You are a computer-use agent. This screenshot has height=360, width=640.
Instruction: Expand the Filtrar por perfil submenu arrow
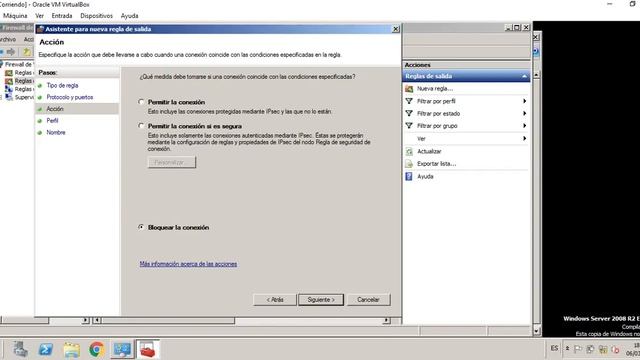coord(524,101)
